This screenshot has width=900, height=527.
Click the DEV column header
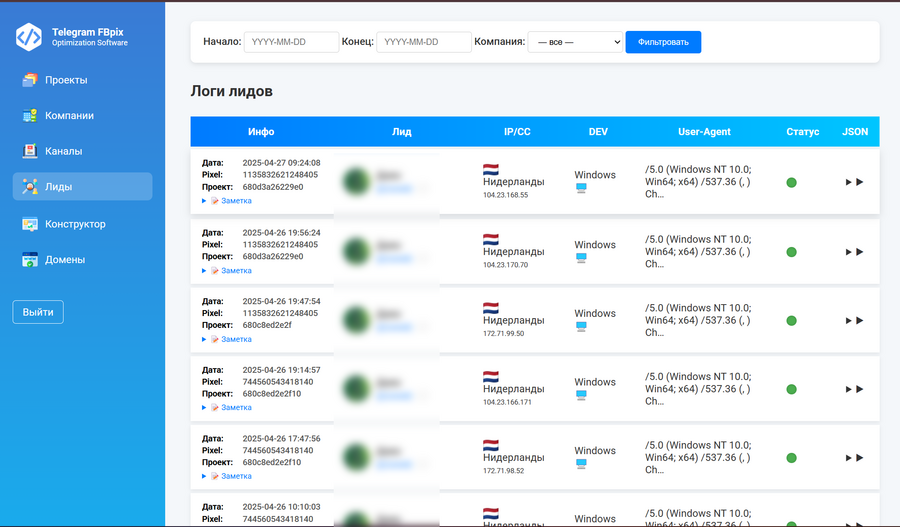(x=598, y=131)
